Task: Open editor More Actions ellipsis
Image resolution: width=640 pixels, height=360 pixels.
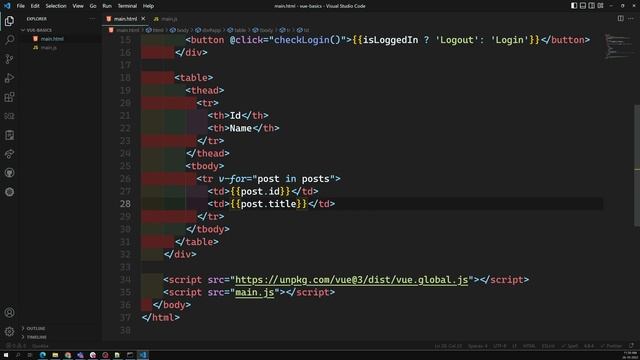Action: (x=631, y=18)
